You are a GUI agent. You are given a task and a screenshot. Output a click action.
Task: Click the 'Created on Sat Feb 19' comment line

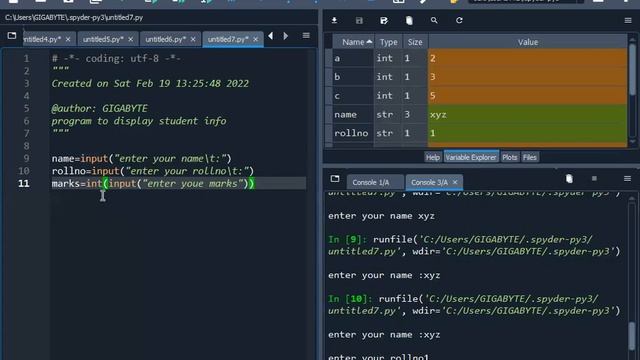pos(150,83)
